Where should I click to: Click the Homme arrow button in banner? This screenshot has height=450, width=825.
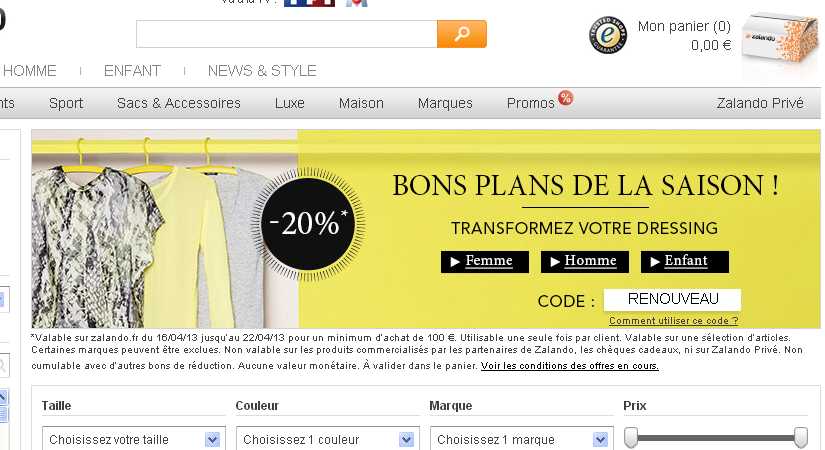point(585,262)
